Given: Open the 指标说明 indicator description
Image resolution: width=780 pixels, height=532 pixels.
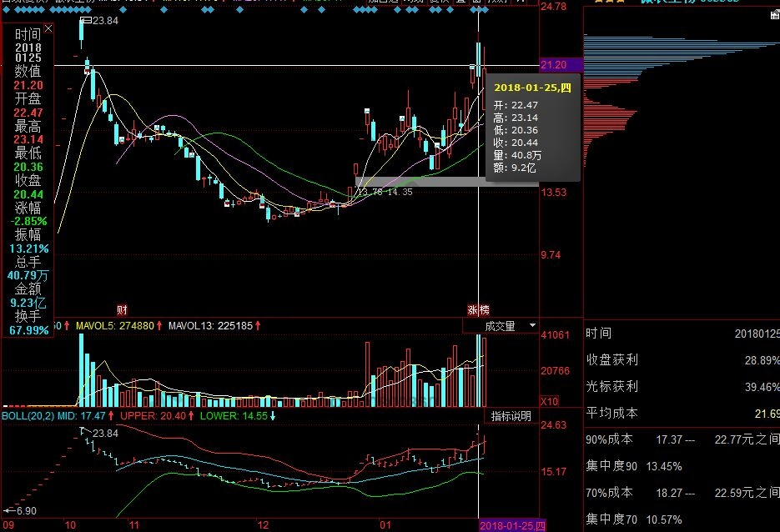Looking at the screenshot, I should click(511, 416).
